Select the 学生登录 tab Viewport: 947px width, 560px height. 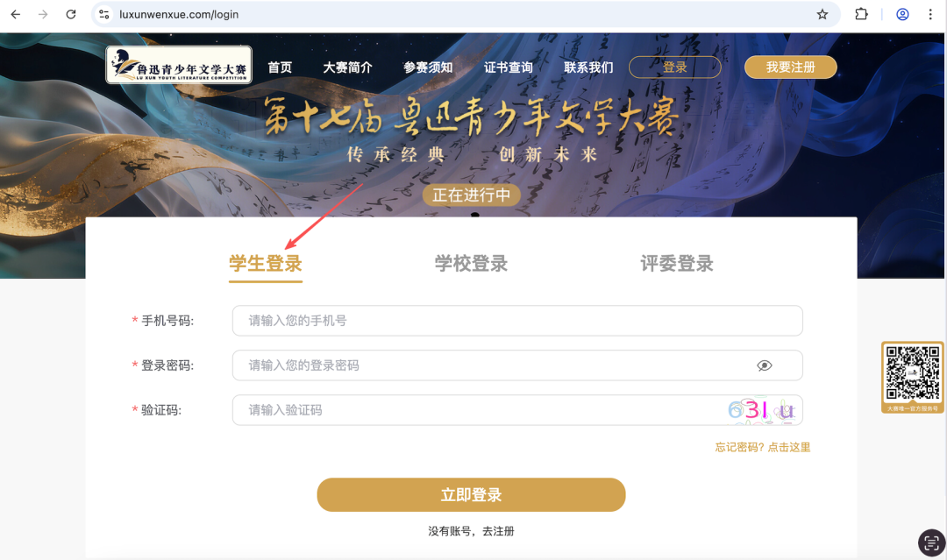point(265,264)
